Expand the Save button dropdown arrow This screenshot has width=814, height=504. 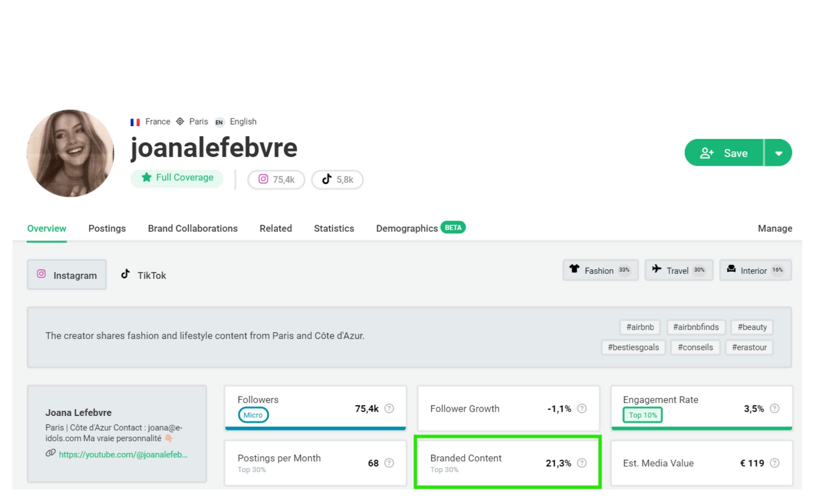pos(778,153)
